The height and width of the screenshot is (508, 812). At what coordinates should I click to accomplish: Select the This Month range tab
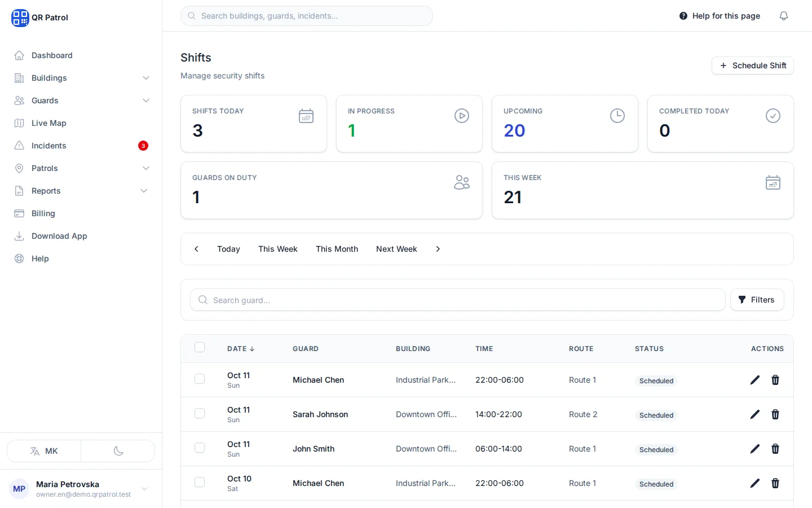coord(337,249)
